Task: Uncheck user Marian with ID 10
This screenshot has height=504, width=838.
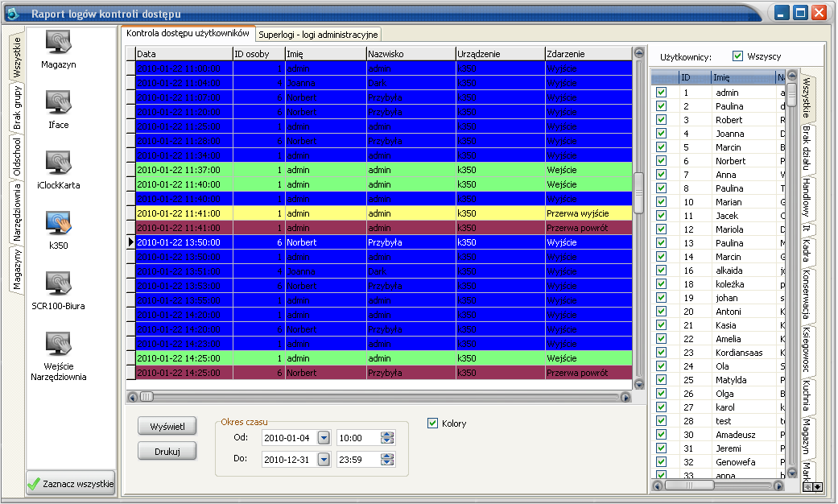Action: [661, 201]
